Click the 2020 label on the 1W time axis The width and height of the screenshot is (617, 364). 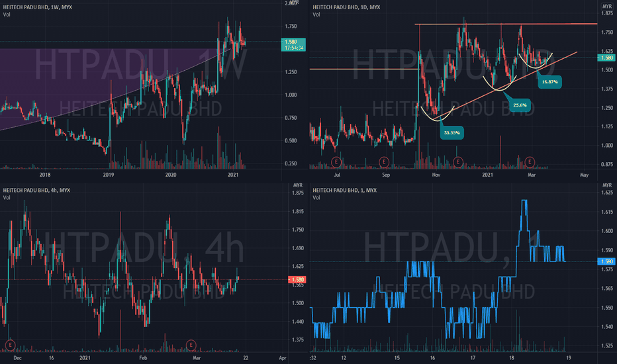(170, 175)
